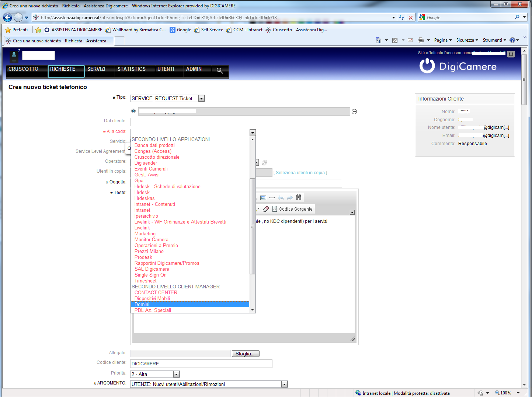Click the Crea una nuova richiesta tab

[59, 41]
